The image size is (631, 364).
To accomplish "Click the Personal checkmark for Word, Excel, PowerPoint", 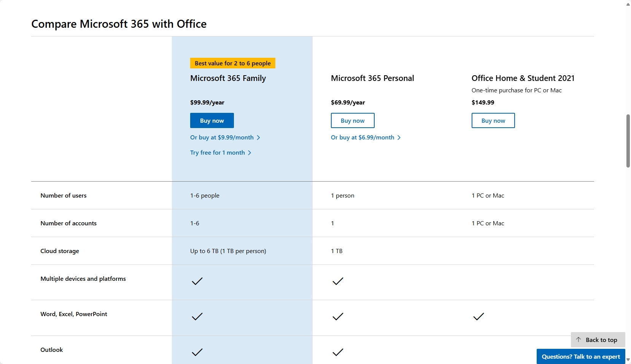I will click(x=338, y=317).
